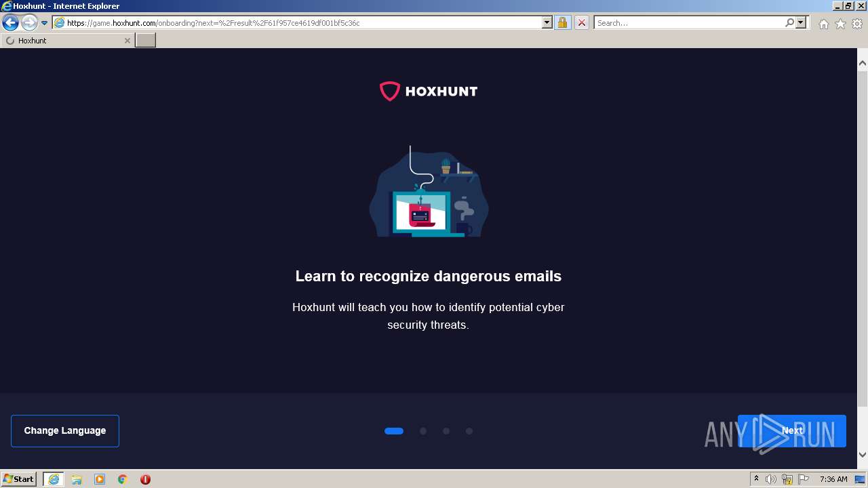This screenshot has width=868, height=488.
Task: Go back with the browser Back arrow
Action: point(10,23)
